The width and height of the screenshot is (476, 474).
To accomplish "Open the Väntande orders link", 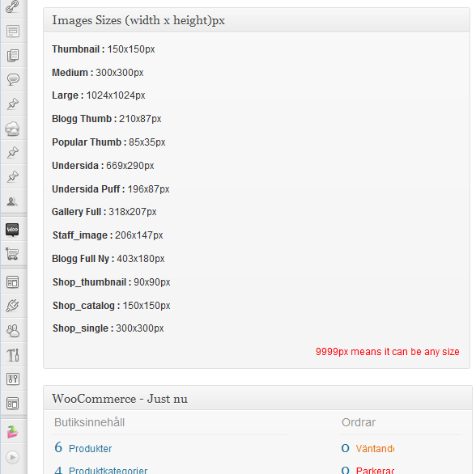I will pyautogui.click(x=375, y=449).
